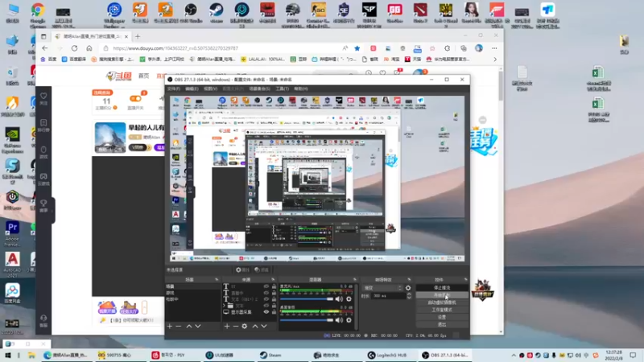Toggle visibility of display capture source
Screen dimensions: 644x362
pyautogui.click(x=266, y=312)
